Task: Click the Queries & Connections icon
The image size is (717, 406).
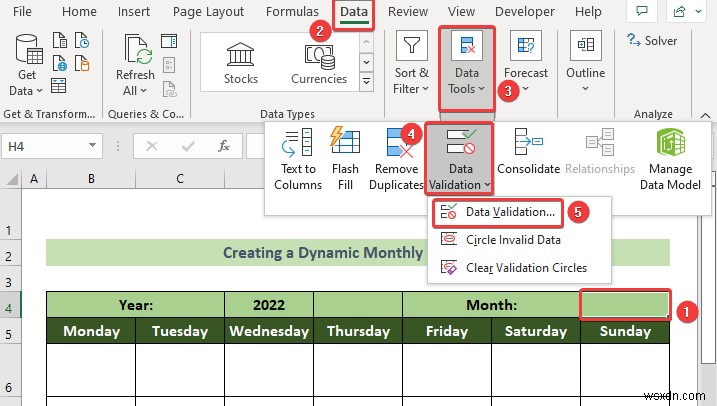Action: click(x=169, y=42)
